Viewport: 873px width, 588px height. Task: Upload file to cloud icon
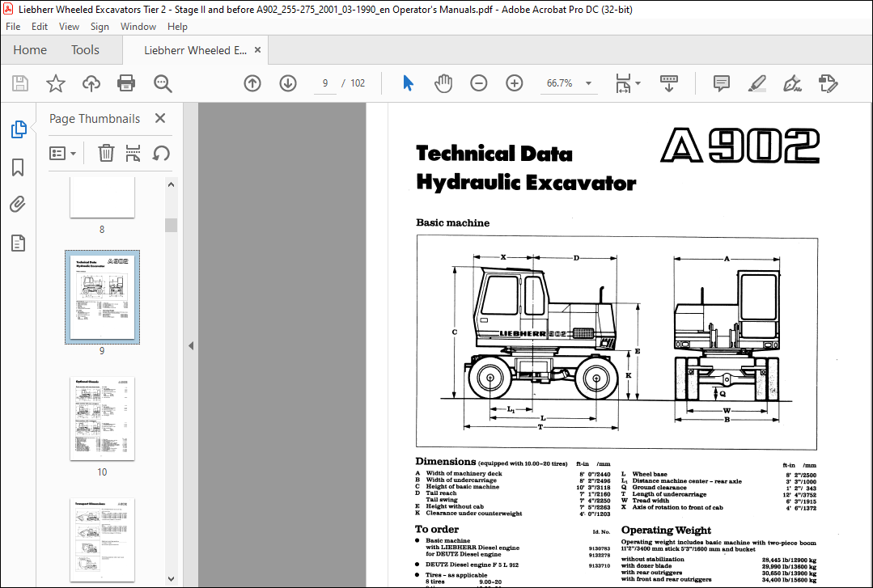point(91,83)
